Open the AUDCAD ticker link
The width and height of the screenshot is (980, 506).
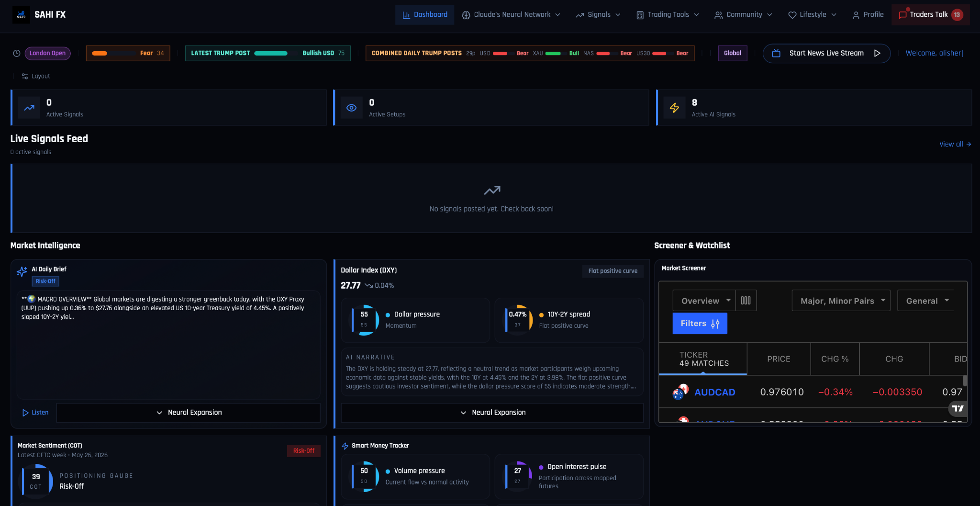click(x=714, y=392)
